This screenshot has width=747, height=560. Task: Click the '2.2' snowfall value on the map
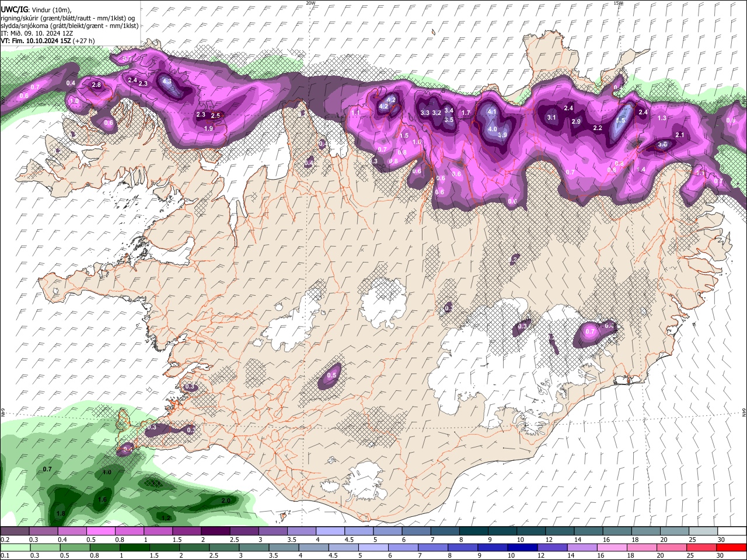click(x=598, y=128)
